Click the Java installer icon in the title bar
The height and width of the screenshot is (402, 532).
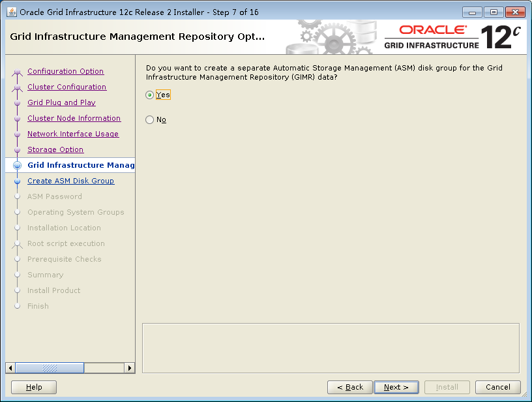coord(12,12)
